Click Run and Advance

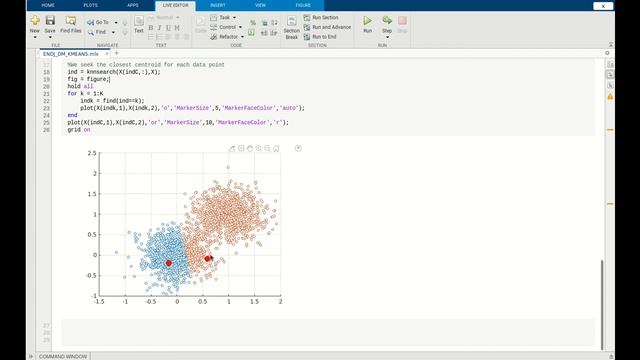pos(327,27)
